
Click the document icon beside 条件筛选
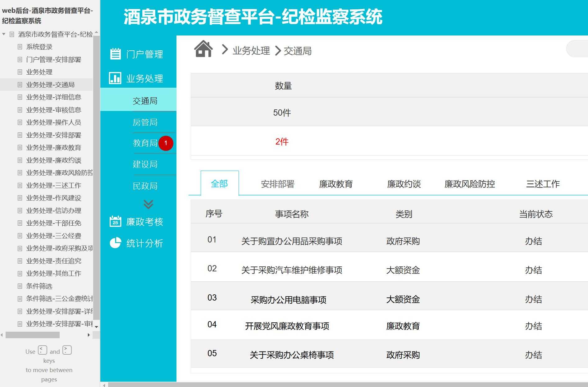pyautogui.click(x=19, y=286)
